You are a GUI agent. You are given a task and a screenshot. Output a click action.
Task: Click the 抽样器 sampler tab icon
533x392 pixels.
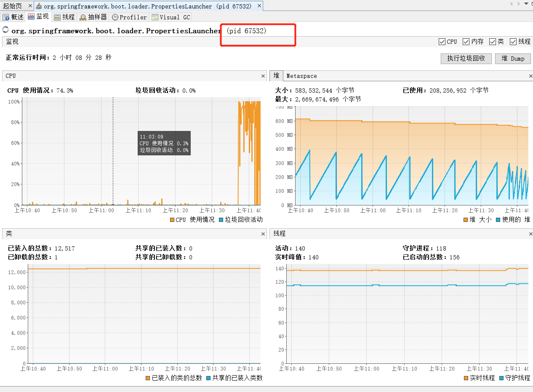(x=83, y=17)
